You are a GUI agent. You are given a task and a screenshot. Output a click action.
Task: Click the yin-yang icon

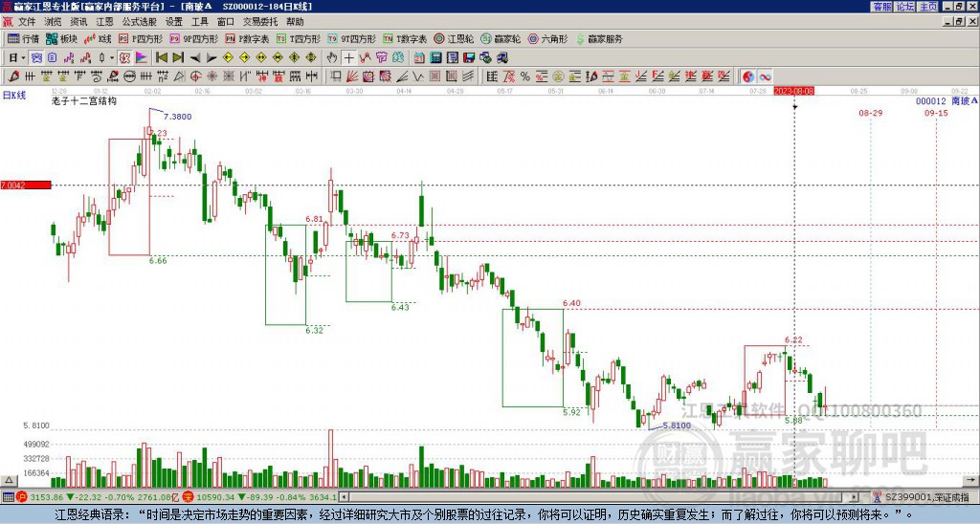747,76
